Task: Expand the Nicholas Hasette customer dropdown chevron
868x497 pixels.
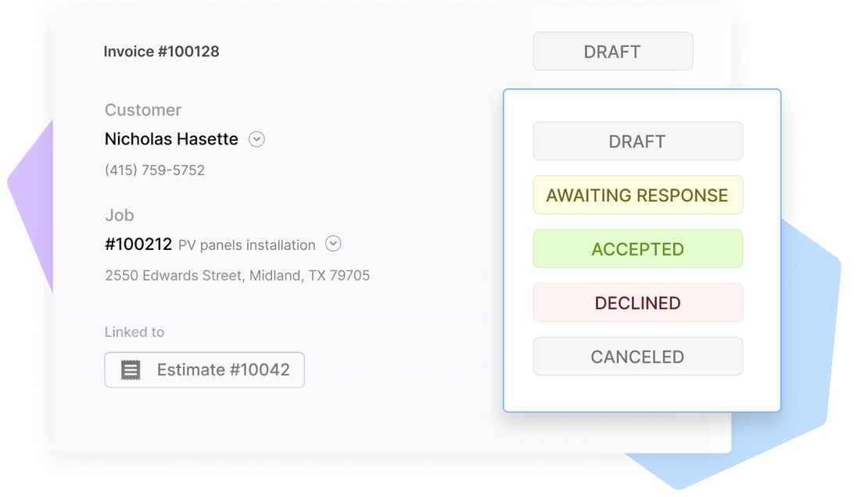Action: tap(256, 139)
